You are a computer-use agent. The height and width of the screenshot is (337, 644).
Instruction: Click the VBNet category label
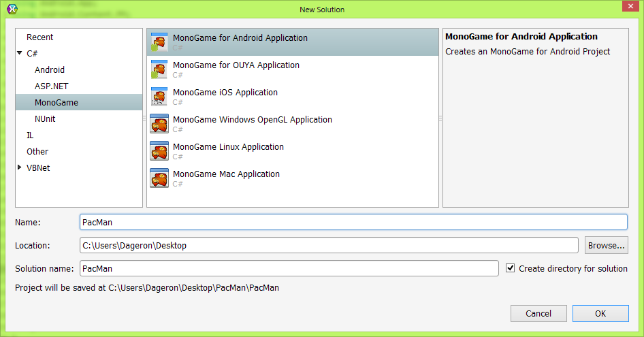coord(38,167)
